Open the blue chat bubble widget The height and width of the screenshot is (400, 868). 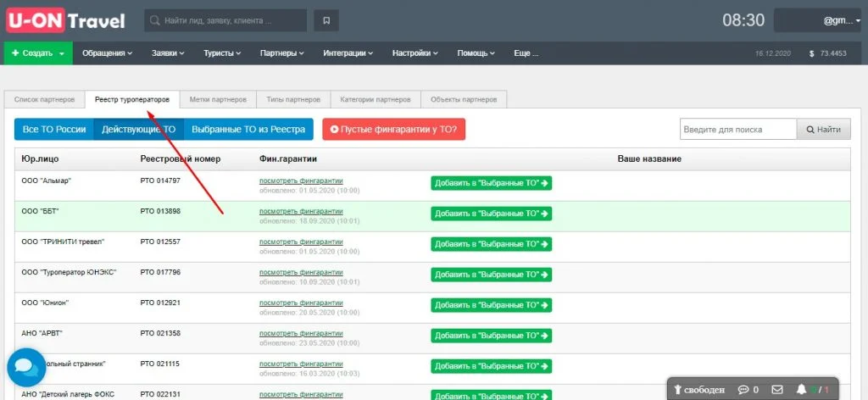click(26, 367)
